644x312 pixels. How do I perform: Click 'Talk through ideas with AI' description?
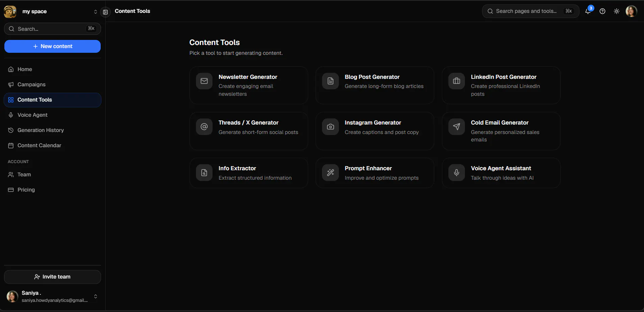coord(502,178)
